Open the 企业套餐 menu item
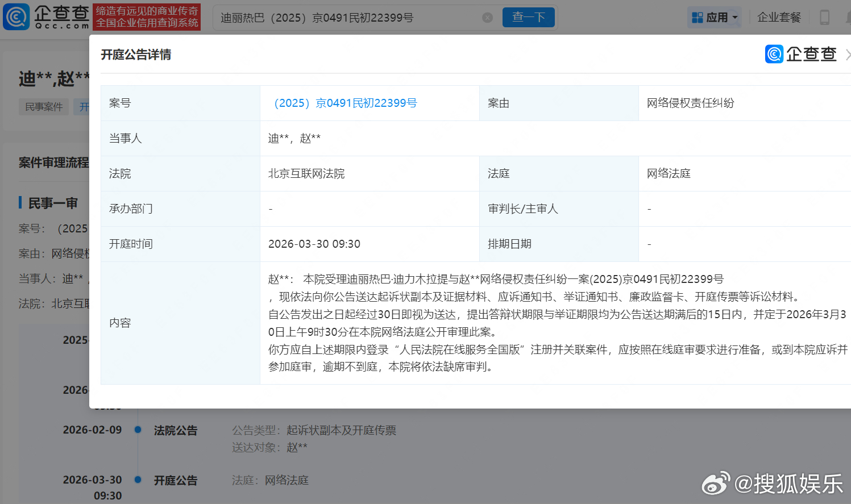Viewport: 851px width, 504px height. pos(779,17)
